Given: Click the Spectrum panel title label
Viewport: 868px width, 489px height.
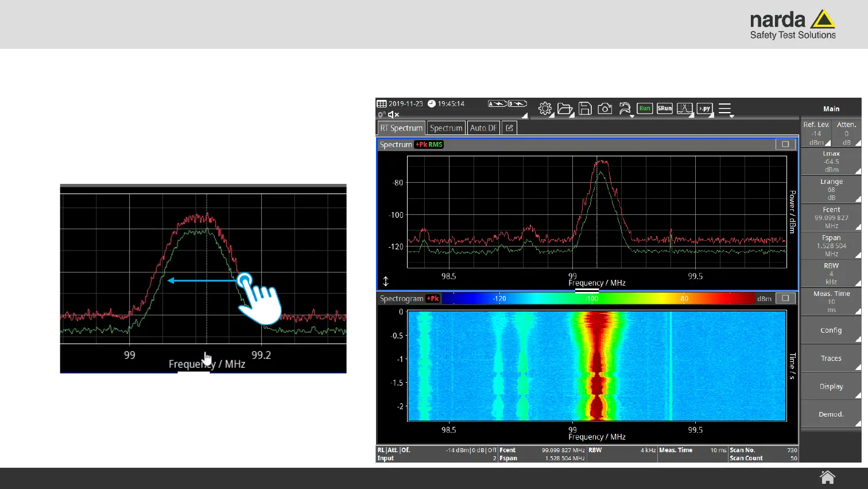Looking at the screenshot, I should (396, 145).
